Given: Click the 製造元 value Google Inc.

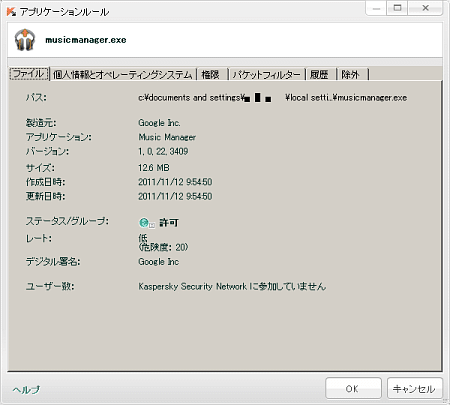Looking at the screenshot, I should point(159,123).
